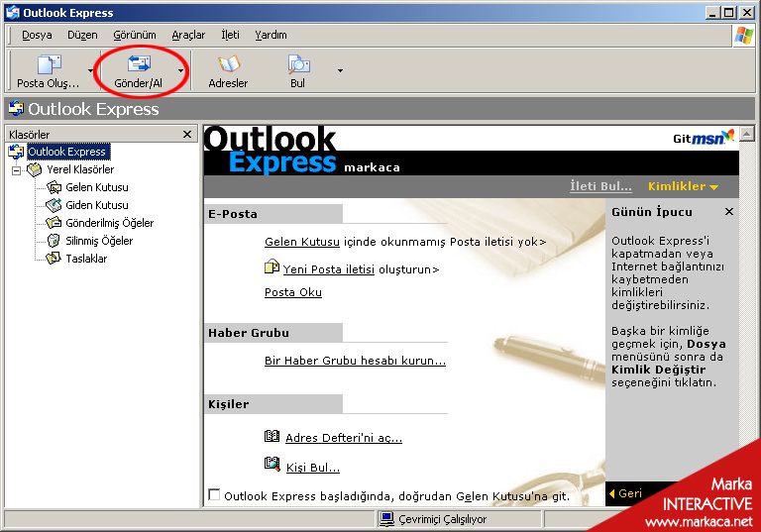Viewport: 761px width, 532px height.
Task: Click the Giden Kutusu outbox folder icon
Action: (x=54, y=205)
